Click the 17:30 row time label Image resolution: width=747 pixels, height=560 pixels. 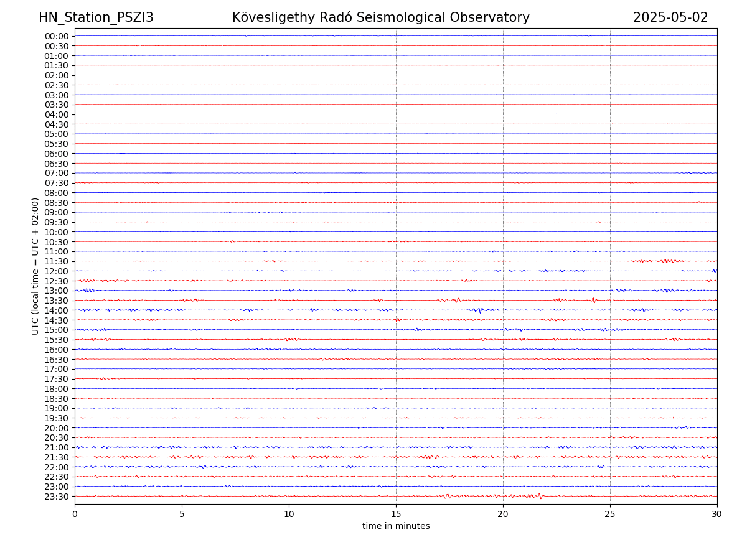[57, 379]
